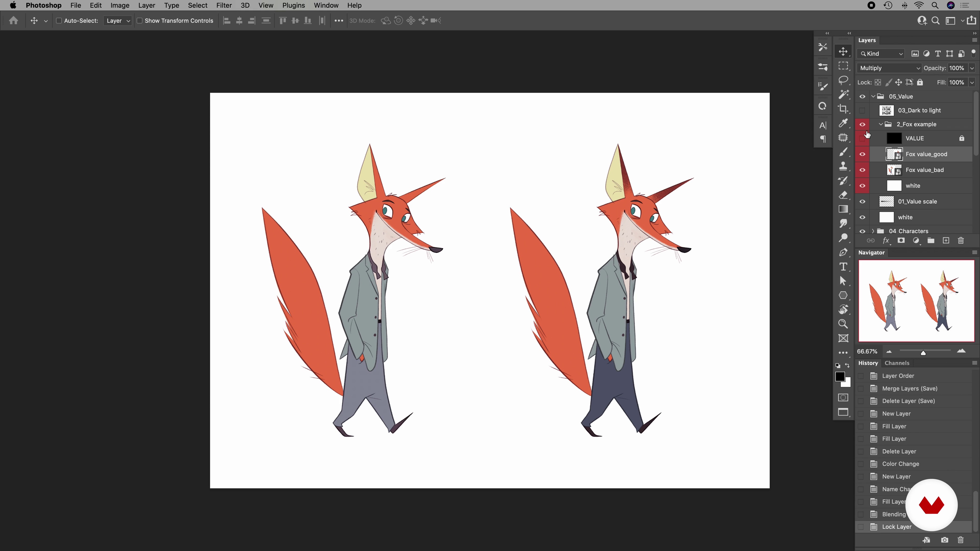The width and height of the screenshot is (980, 551).
Task: Hide the 05_Value group
Action: 862,97
